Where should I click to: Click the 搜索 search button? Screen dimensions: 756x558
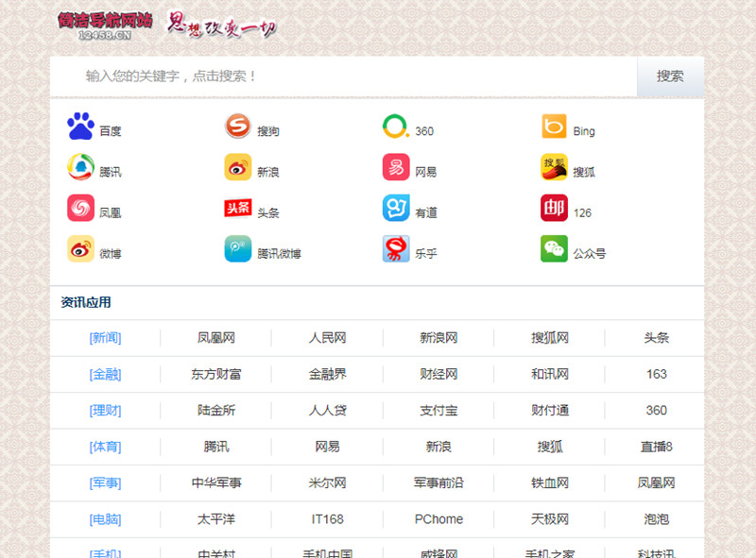pyautogui.click(x=670, y=76)
